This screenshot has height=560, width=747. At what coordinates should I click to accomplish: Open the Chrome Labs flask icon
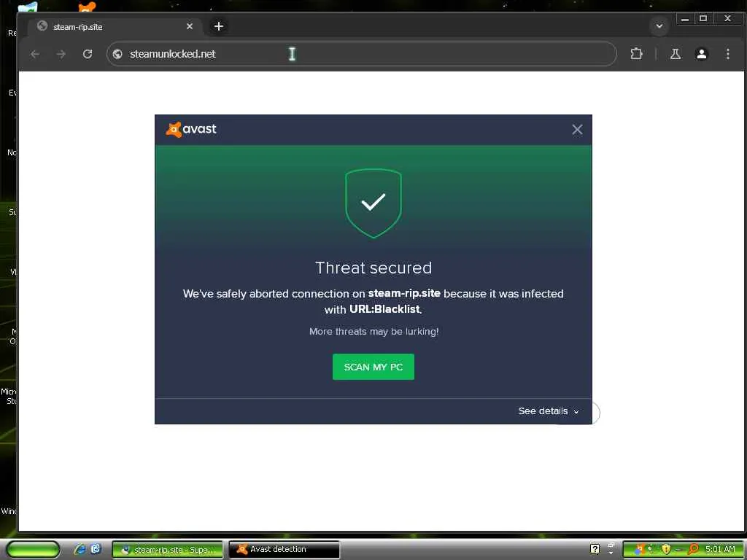(x=675, y=54)
